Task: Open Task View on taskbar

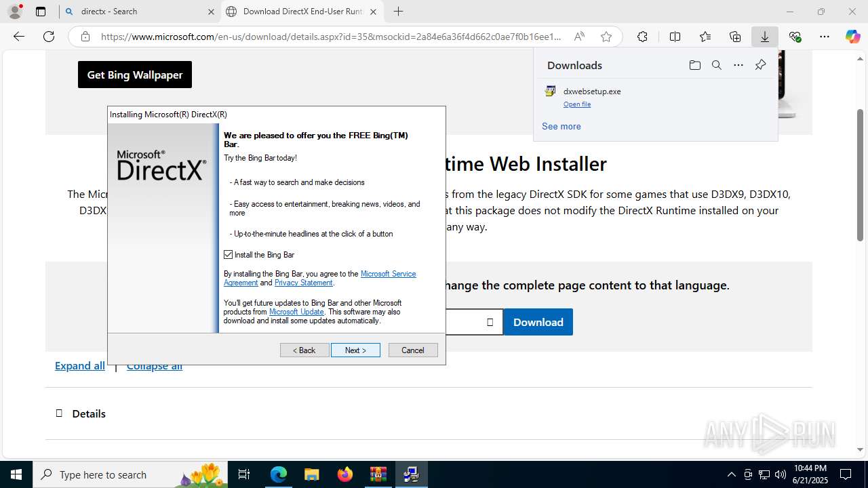Action: (x=245, y=474)
